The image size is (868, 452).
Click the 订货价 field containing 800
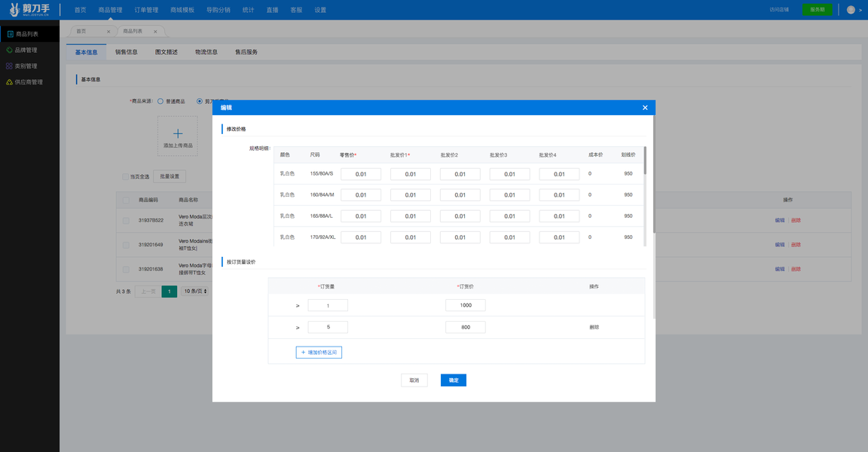coord(466,328)
